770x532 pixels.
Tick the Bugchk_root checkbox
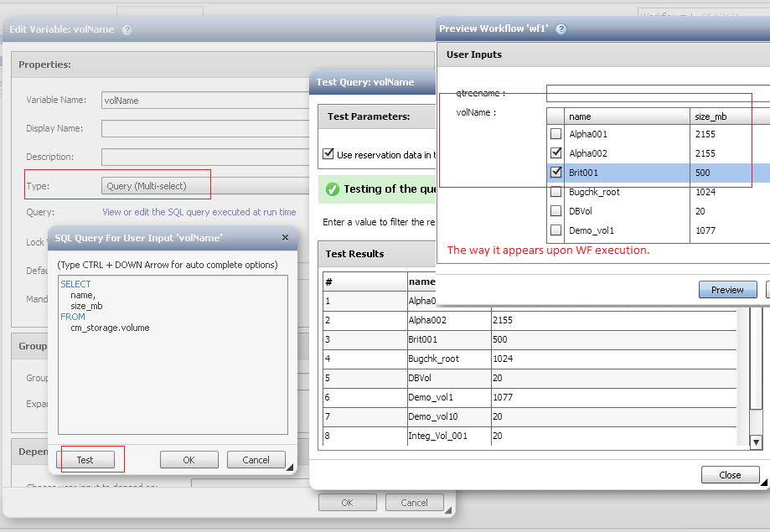tap(556, 192)
